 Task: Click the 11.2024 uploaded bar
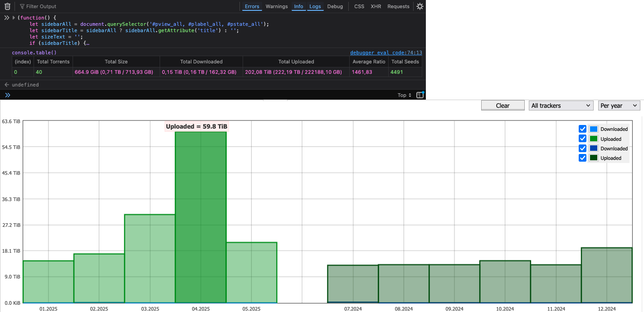(556, 283)
